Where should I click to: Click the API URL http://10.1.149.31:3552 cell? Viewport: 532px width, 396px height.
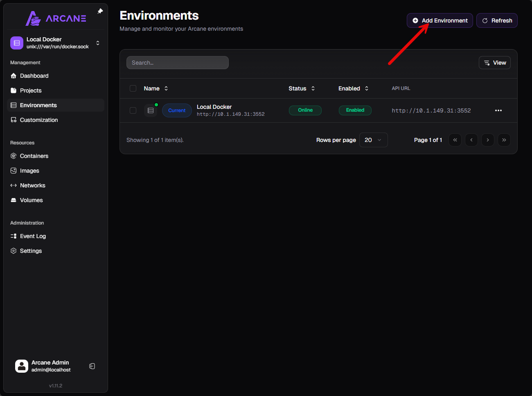pyautogui.click(x=431, y=110)
